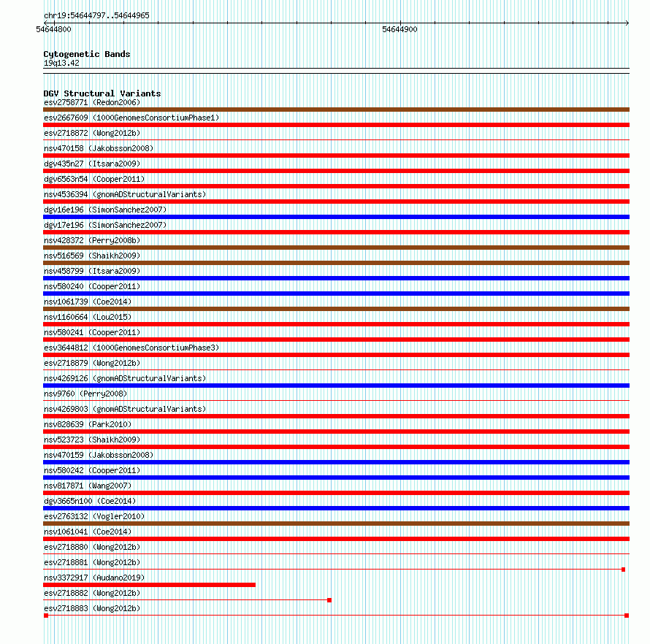650x644 pixels.
Task: Select the short red bar under nsv3372917
Action: click(149, 585)
